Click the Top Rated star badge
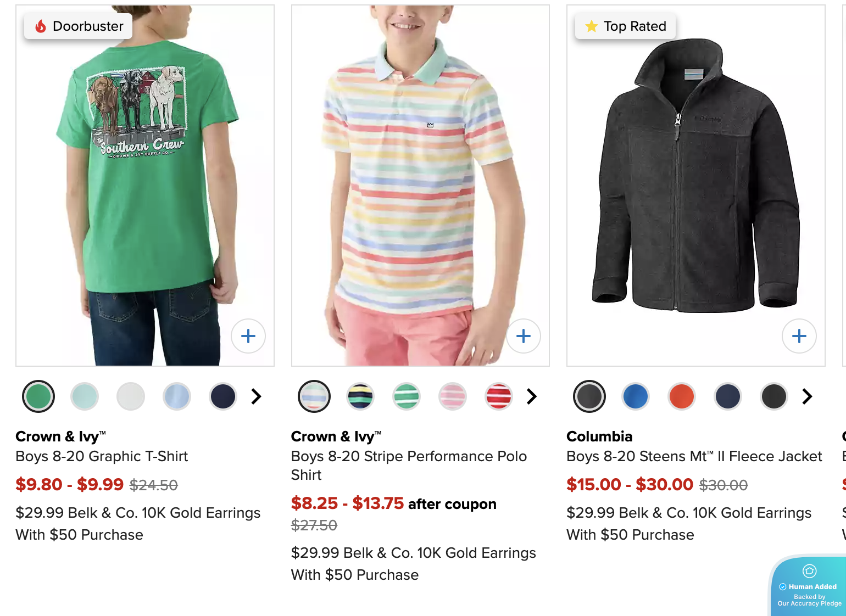 tap(625, 26)
